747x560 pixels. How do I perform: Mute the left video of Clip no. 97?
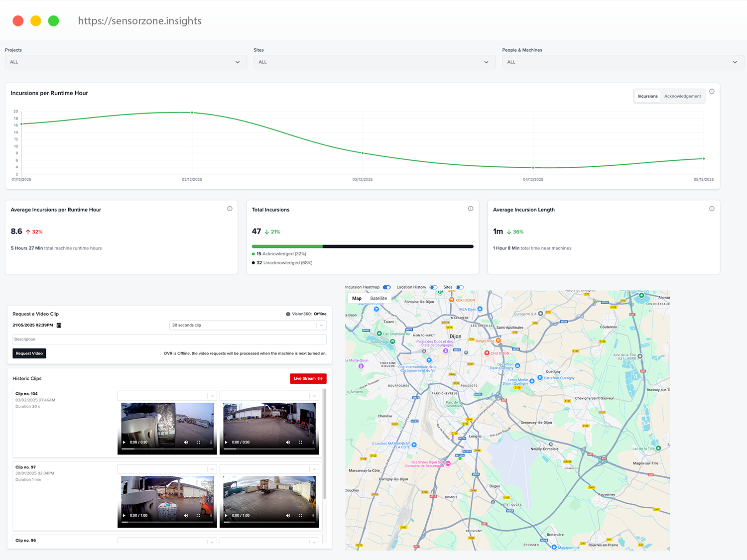click(186, 515)
